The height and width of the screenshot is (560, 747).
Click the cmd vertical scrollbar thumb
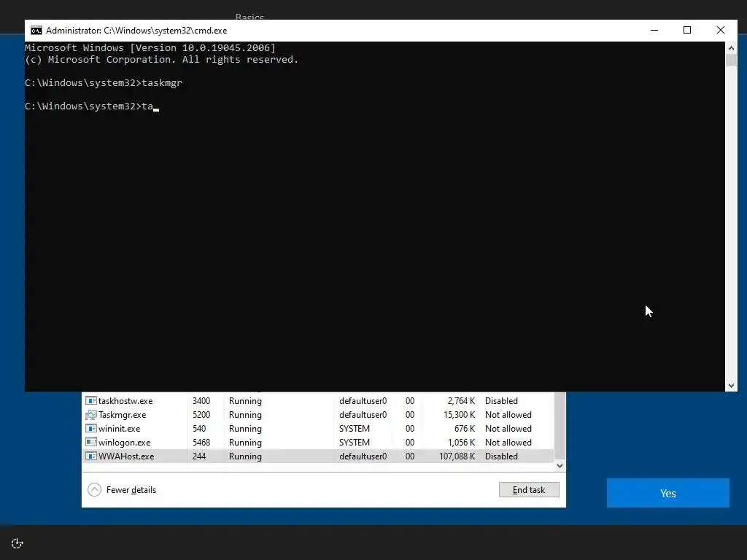[x=731, y=61]
